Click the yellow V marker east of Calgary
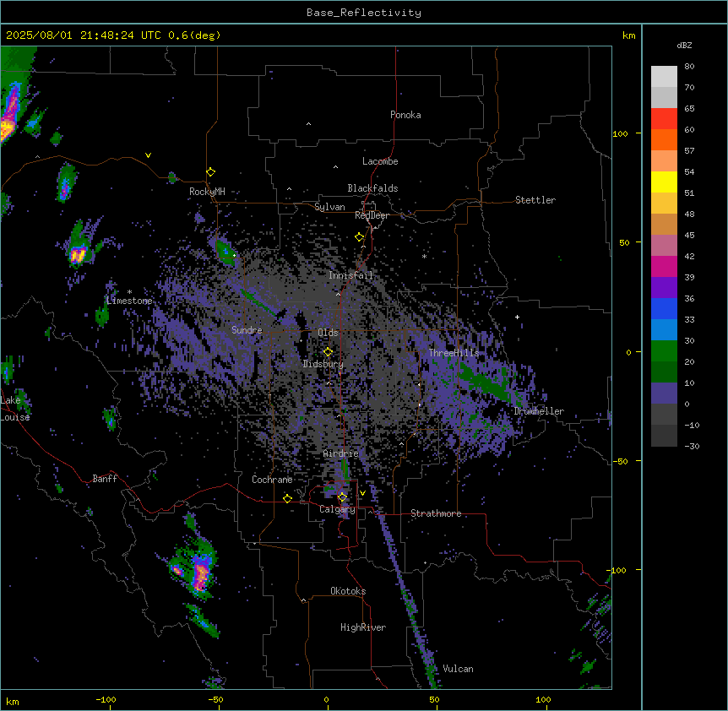This screenshot has height=711, width=728. point(362,493)
